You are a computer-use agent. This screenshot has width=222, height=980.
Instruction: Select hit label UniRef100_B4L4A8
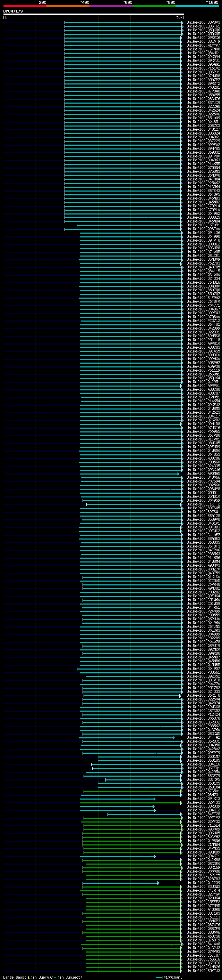pos(203,944)
